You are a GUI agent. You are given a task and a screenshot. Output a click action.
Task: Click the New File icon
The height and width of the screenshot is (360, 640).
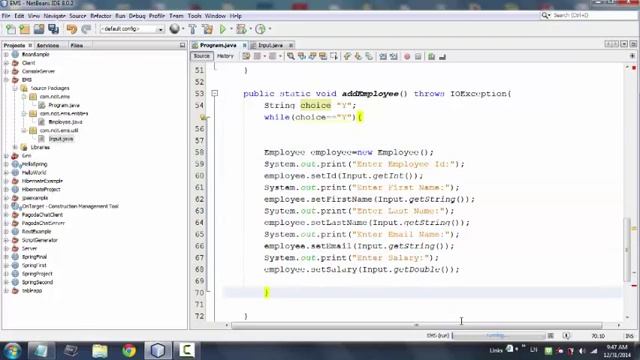tap(11, 29)
